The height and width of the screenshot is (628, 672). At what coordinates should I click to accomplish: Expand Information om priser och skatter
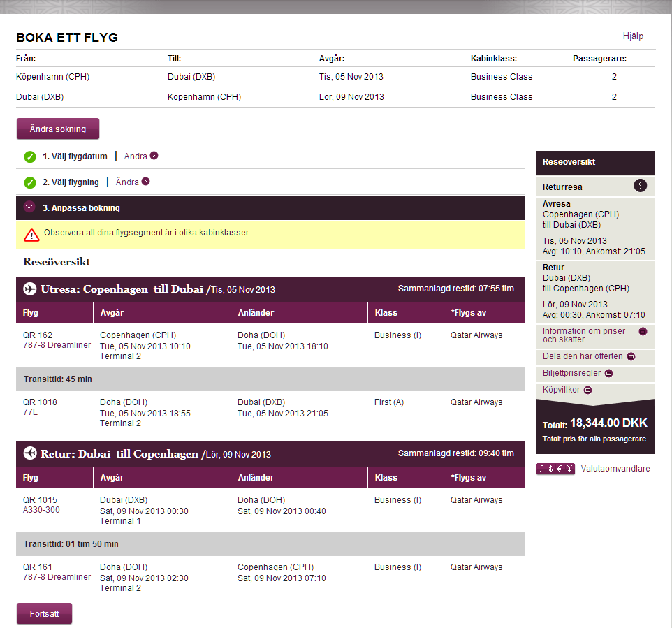click(643, 331)
